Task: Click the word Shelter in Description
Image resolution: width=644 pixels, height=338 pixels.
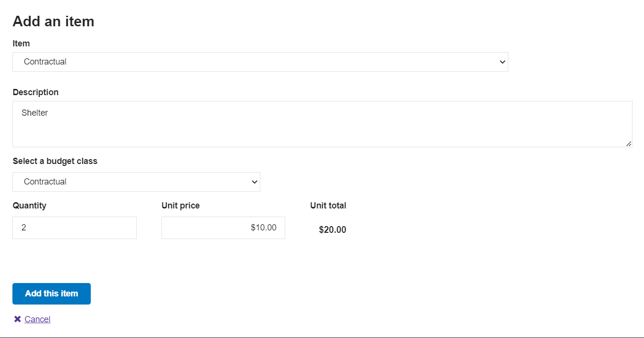Action: [x=35, y=113]
